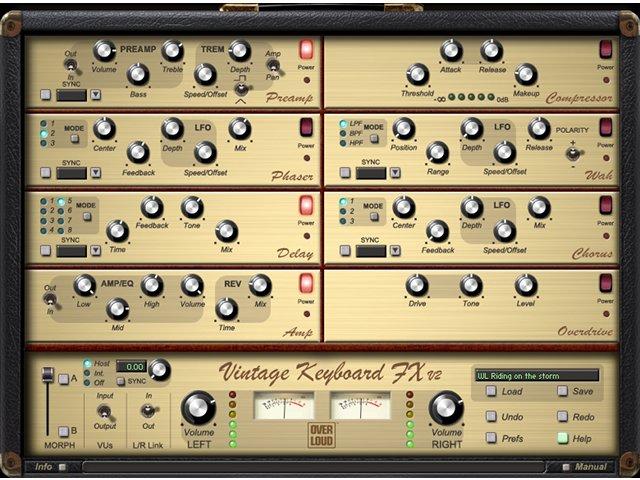Click the Overdrive Level knob
The height and width of the screenshot is (480, 640).
click(x=526, y=285)
